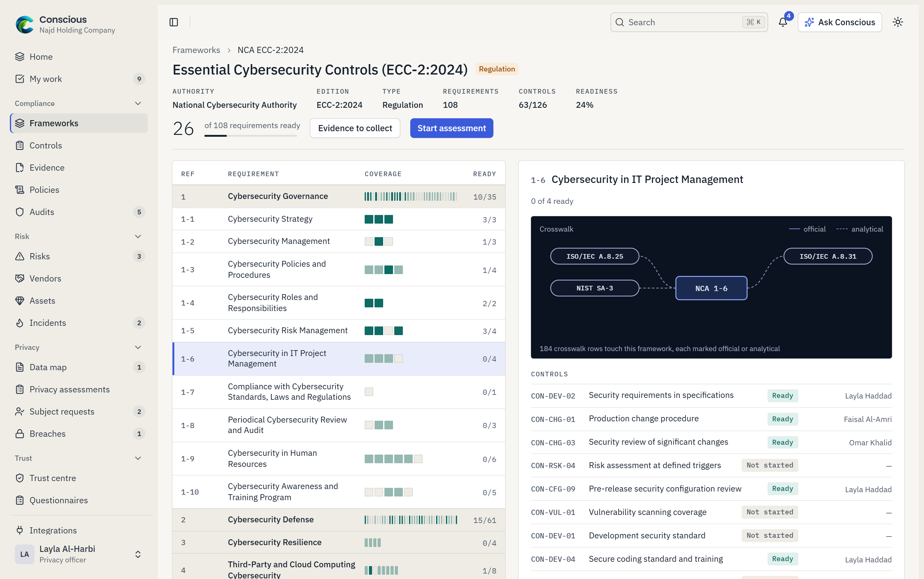
Task: Open Subject requests menu item
Action: click(79, 412)
